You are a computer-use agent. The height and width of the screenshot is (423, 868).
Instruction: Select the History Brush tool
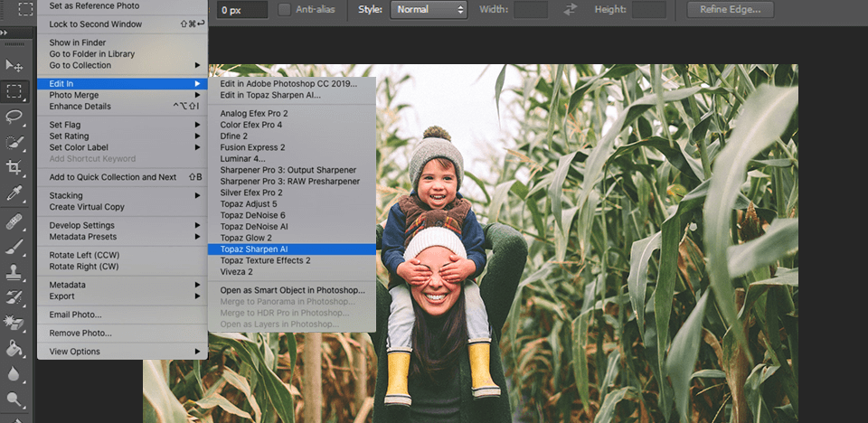point(14,298)
